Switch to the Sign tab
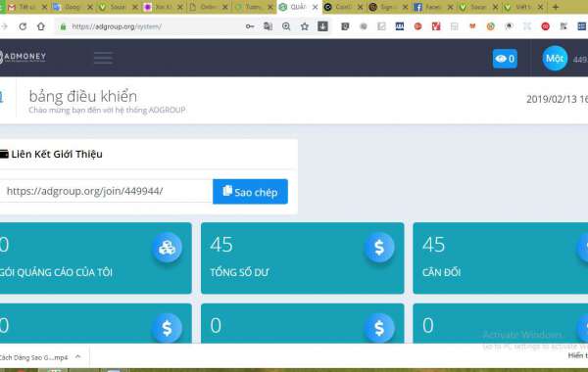Image resolution: width=588 pixels, height=372 pixels. pyautogui.click(x=387, y=7)
